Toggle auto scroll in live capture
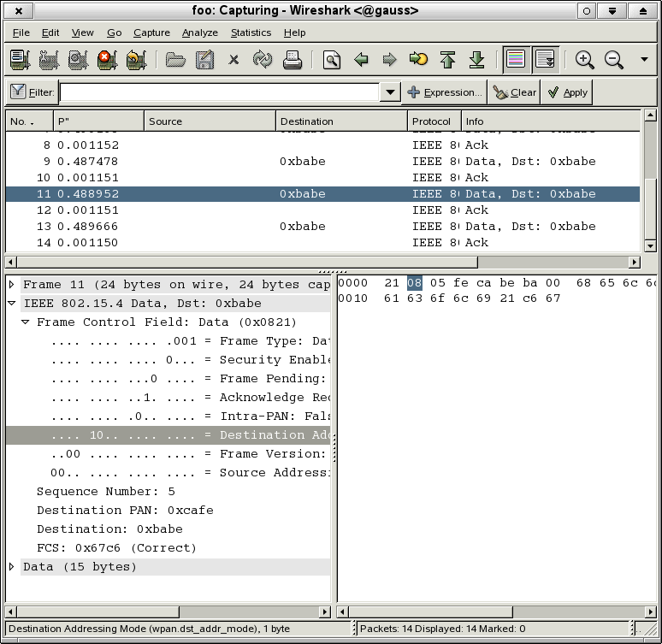The image size is (662, 644). [545, 60]
